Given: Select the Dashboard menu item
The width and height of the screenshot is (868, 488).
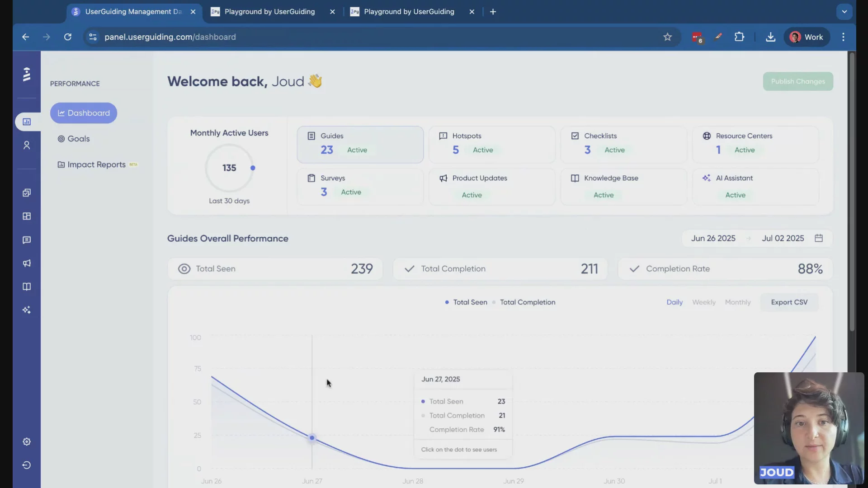Looking at the screenshot, I should point(84,113).
